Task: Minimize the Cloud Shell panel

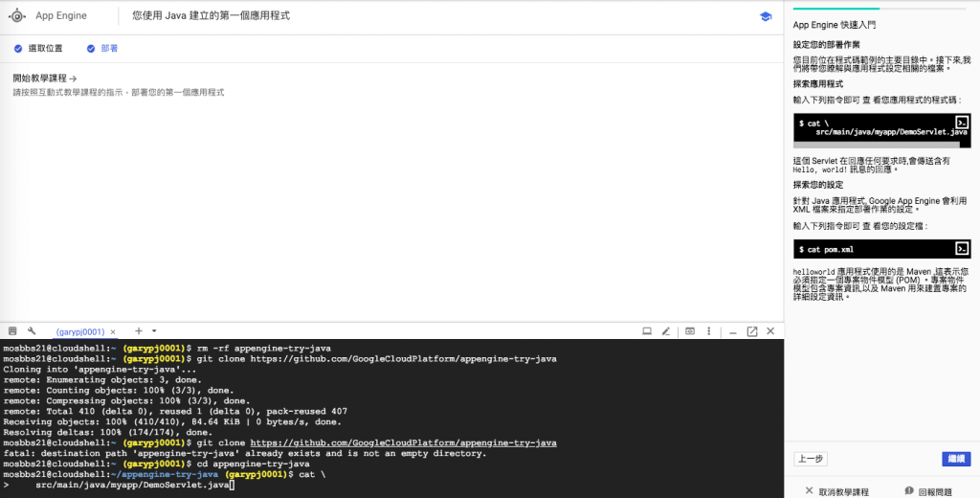Action: tap(733, 331)
